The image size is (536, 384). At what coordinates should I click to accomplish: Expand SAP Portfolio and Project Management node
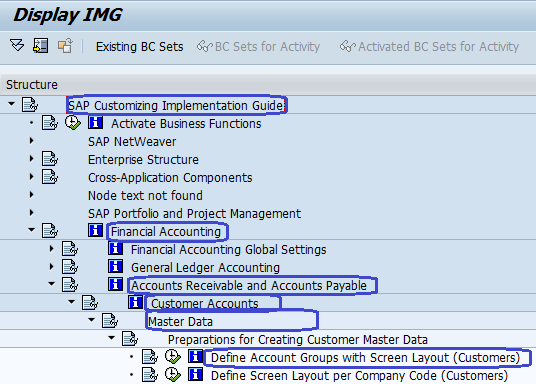pyautogui.click(x=31, y=212)
